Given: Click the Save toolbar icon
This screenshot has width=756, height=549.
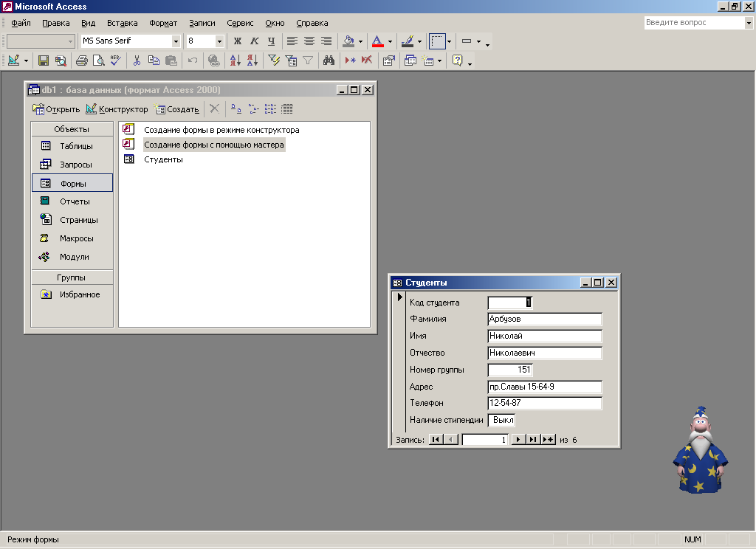Looking at the screenshot, I should coord(44,61).
